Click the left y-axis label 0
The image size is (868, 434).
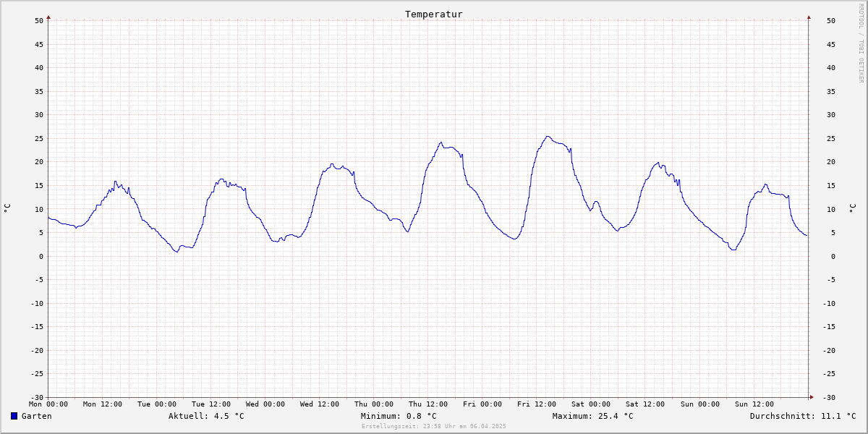tap(41, 257)
